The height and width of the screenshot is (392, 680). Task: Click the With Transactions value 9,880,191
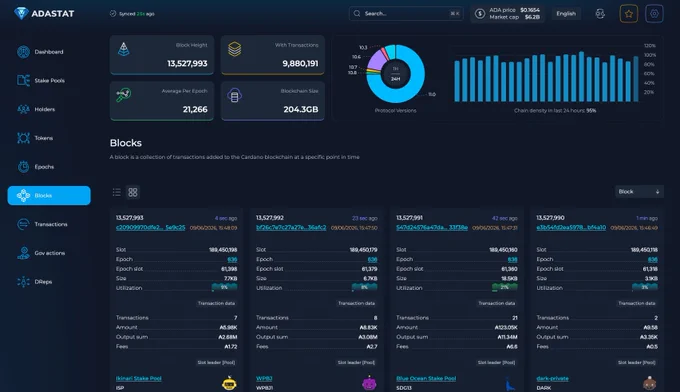click(x=300, y=64)
